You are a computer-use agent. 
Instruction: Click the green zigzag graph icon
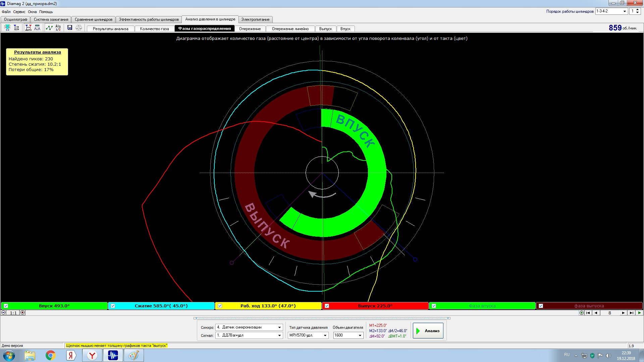point(49,28)
